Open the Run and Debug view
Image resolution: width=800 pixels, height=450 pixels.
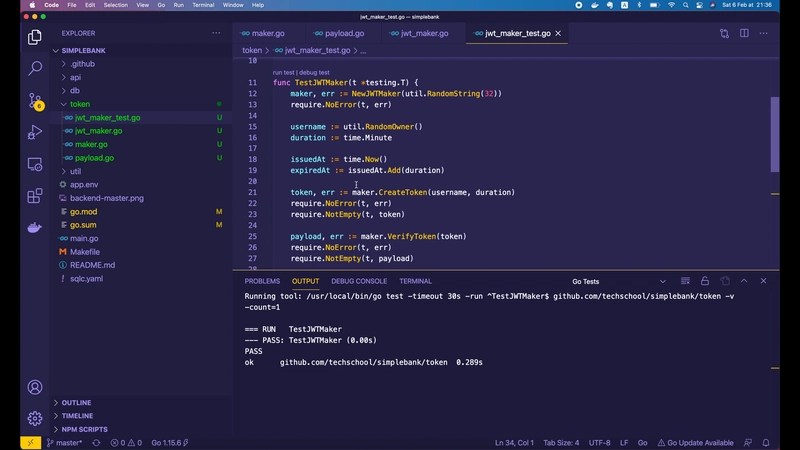(x=35, y=132)
